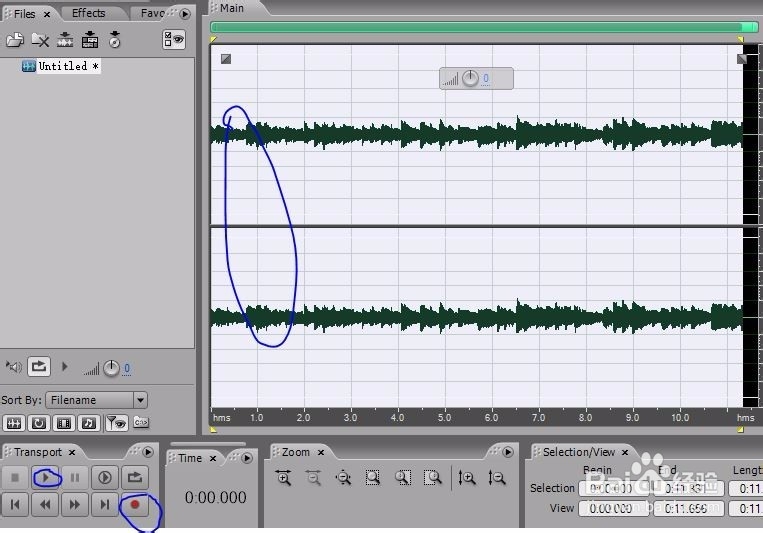Screen dimensions: 763x533
Task: Click Zoom Out Full Both Axes icon
Action: [343, 478]
